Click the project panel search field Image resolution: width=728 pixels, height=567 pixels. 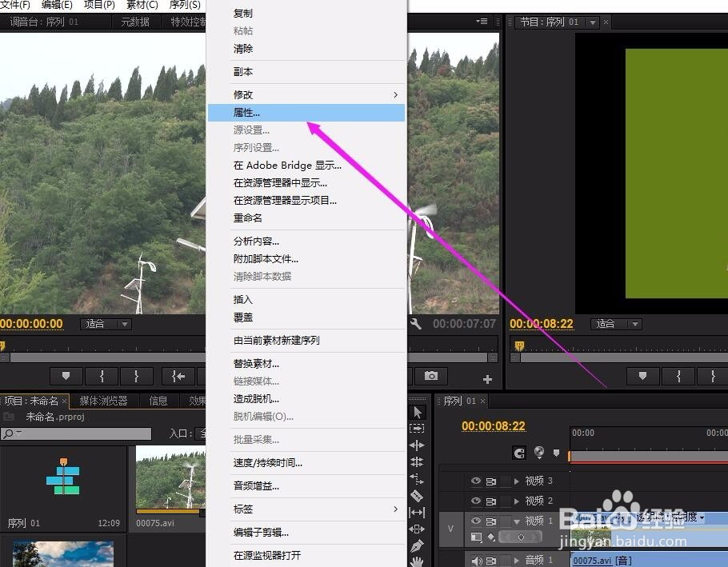(76, 433)
